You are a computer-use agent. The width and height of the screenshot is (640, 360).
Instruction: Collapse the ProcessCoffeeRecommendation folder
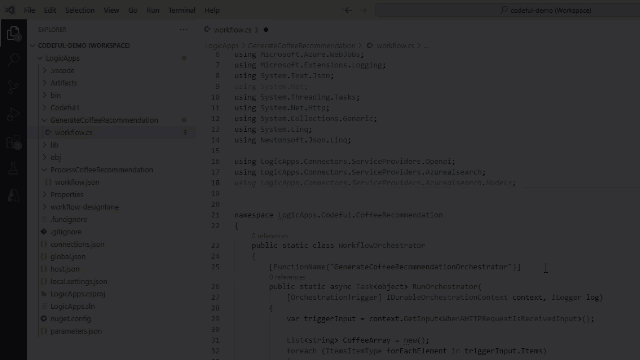[102, 170]
